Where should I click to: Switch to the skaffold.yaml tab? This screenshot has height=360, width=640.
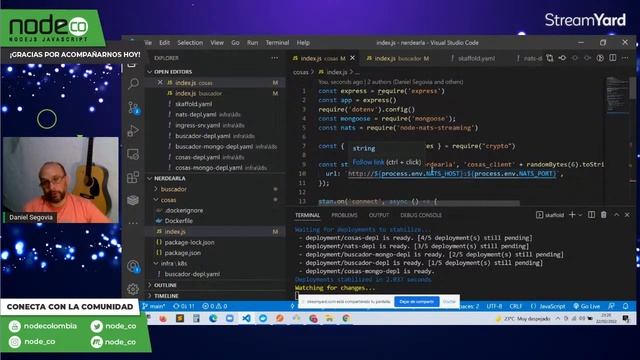click(x=476, y=58)
